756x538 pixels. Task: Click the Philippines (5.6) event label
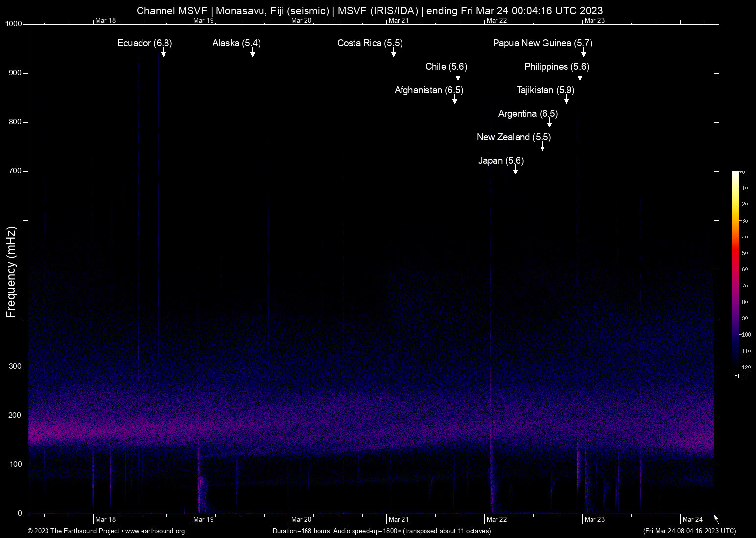coord(556,67)
